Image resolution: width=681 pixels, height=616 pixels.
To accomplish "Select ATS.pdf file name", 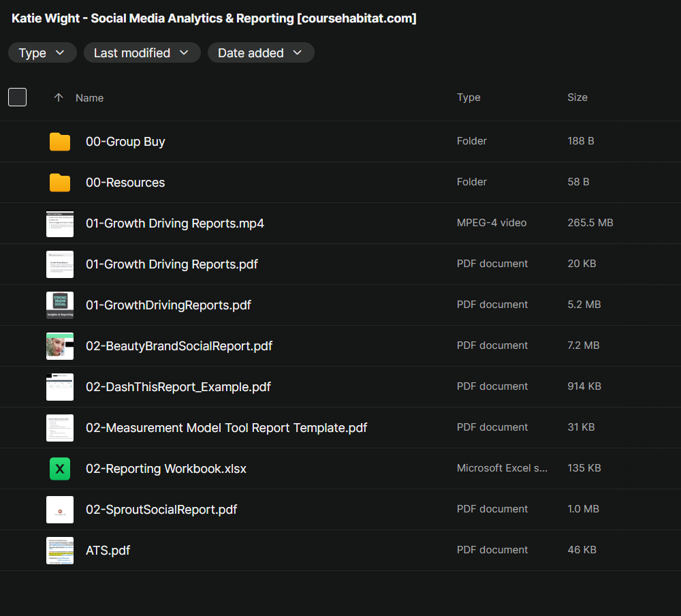I will 108,551.
